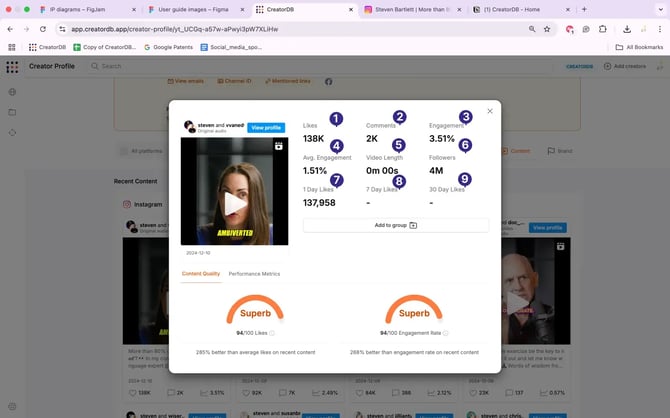Switch to the Performance Metrics tab

click(x=254, y=273)
